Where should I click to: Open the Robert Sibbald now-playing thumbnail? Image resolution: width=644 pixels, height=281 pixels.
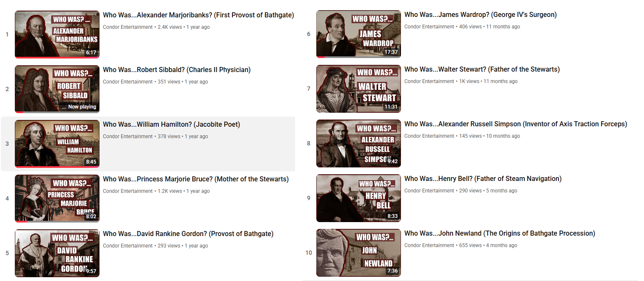click(57, 89)
